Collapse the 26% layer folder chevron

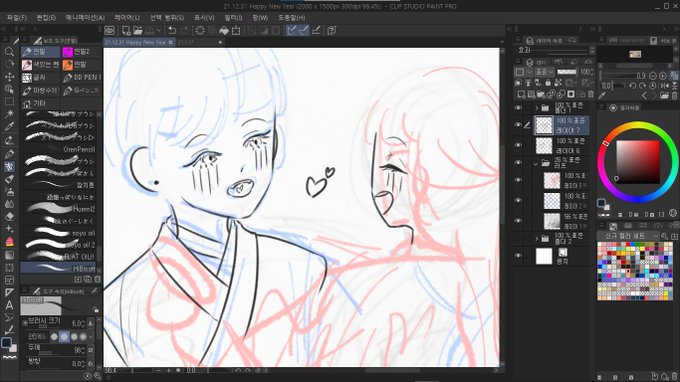click(x=536, y=163)
